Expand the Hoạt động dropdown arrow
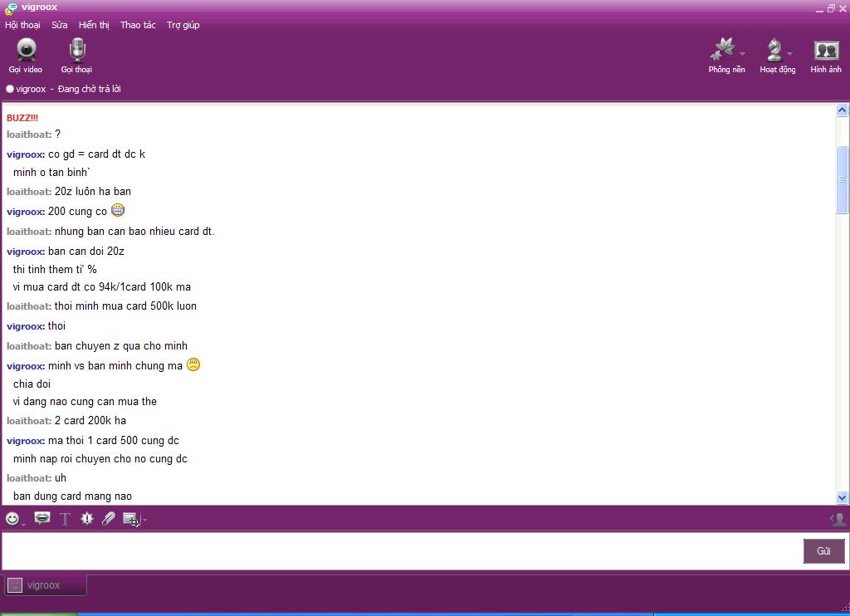The width and height of the screenshot is (850, 616). click(x=790, y=53)
